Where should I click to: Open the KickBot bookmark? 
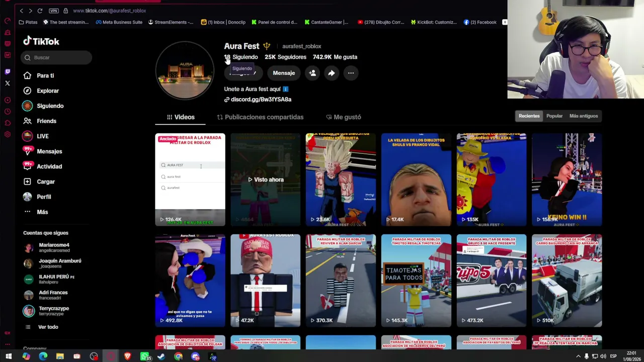434,22
